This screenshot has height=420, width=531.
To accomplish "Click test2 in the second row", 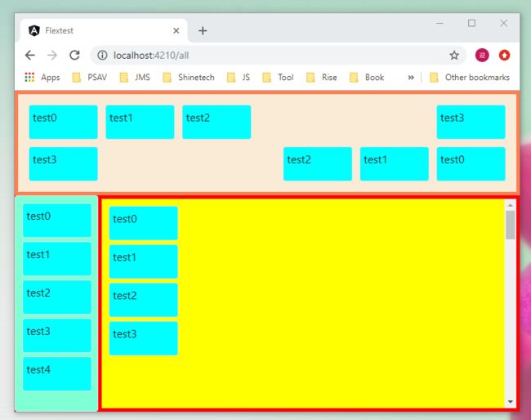I will pyautogui.click(x=318, y=164).
